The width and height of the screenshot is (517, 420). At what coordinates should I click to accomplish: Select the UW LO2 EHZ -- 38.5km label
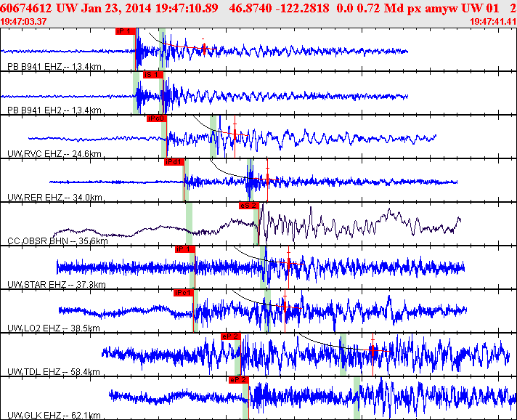pos(54,328)
